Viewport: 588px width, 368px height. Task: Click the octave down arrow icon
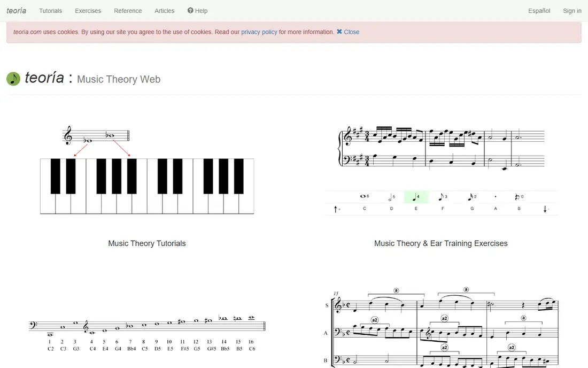tap(546, 209)
